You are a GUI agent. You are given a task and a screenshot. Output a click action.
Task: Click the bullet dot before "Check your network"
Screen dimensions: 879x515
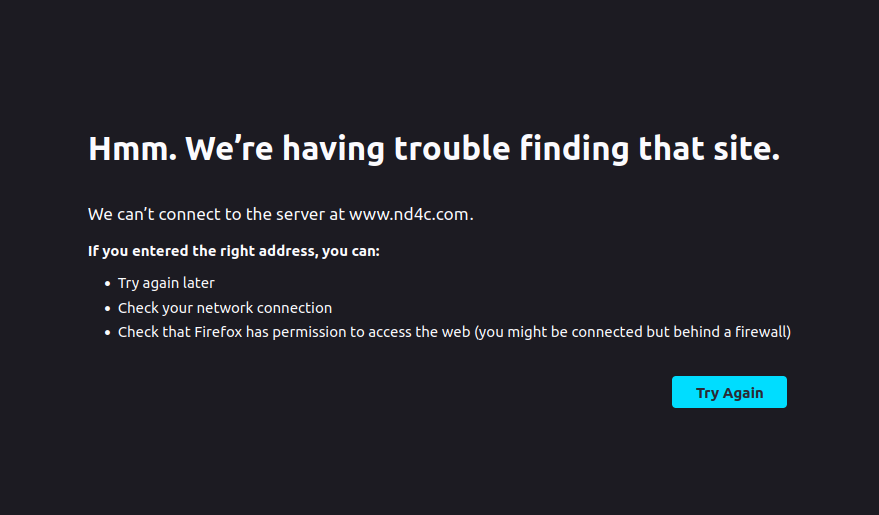point(108,308)
